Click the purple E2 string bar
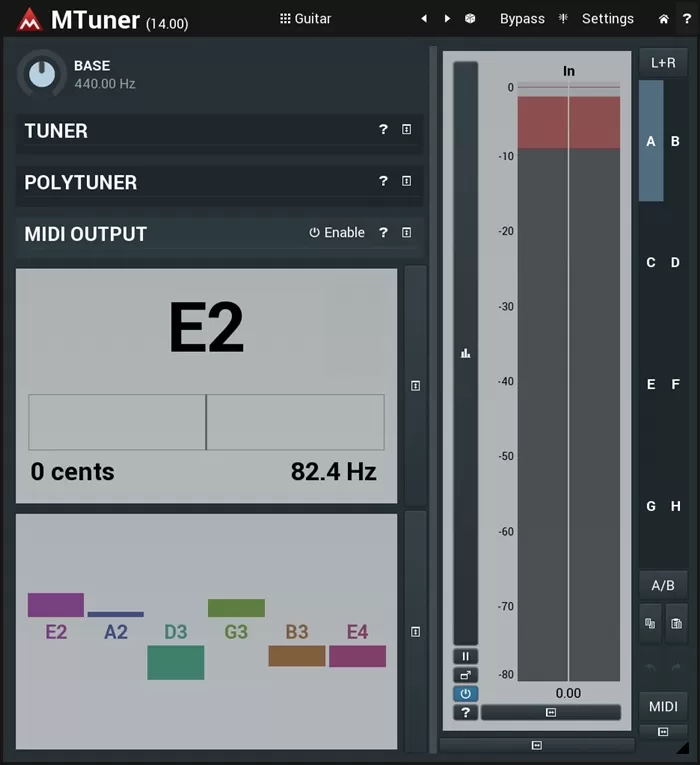Image resolution: width=700 pixels, height=765 pixels. 56,605
